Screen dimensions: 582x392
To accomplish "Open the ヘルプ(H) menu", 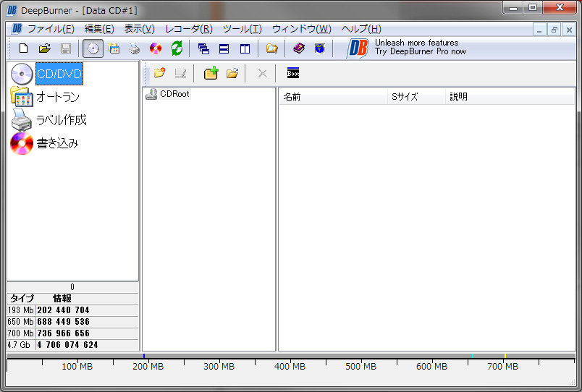I will [x=361, y=29].
